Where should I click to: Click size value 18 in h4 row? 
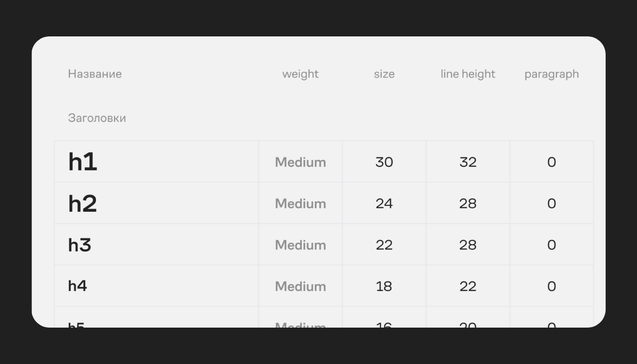[384, 287]
